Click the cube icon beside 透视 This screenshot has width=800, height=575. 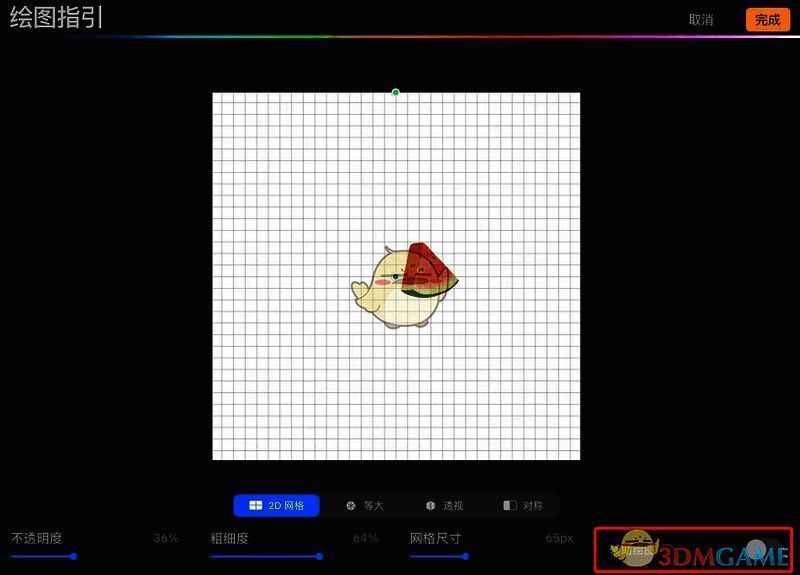(x=431, y=505)
